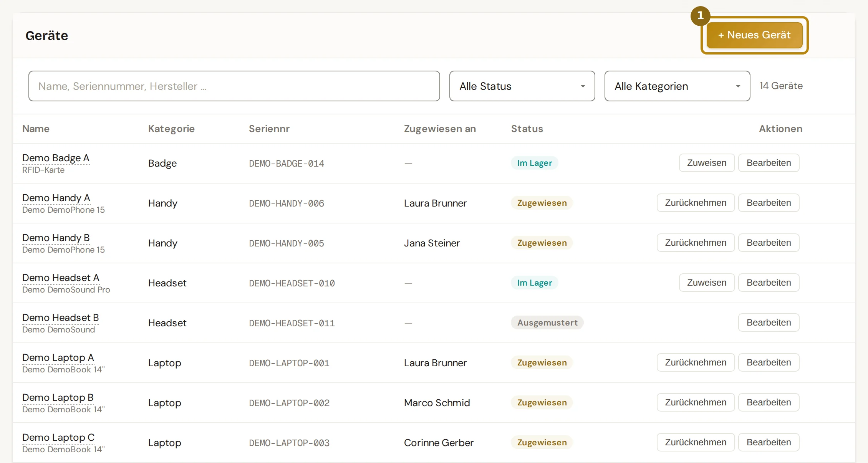Screen dimensions: 868x463
Task: Click Zurücknehmen for Demo Handy A
Action: point(696,203)
